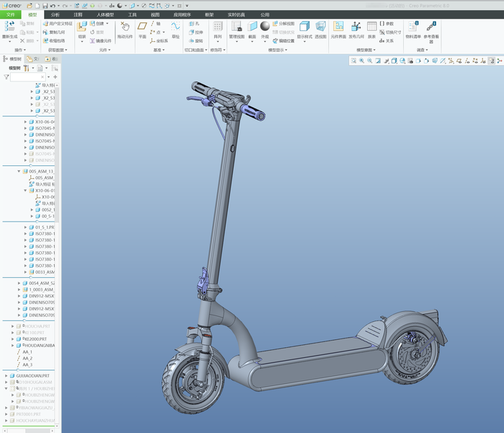Screen dimensions: 504x433
Task: Click the Undo arrow in quick access toolbar
Action: pyautogui.click(x=53, y=6)
